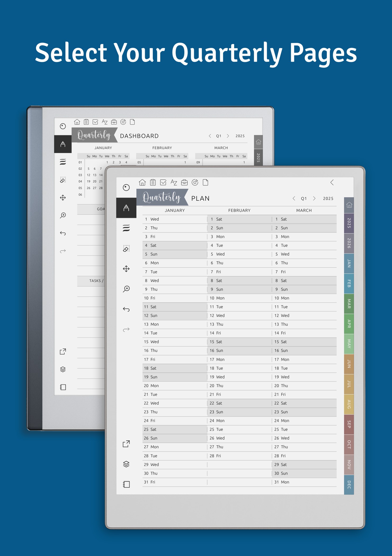Viewport: 392px width, 556px height.
Task: Click the export icon on the front tablet sidebar
Action: click(126, 444)
